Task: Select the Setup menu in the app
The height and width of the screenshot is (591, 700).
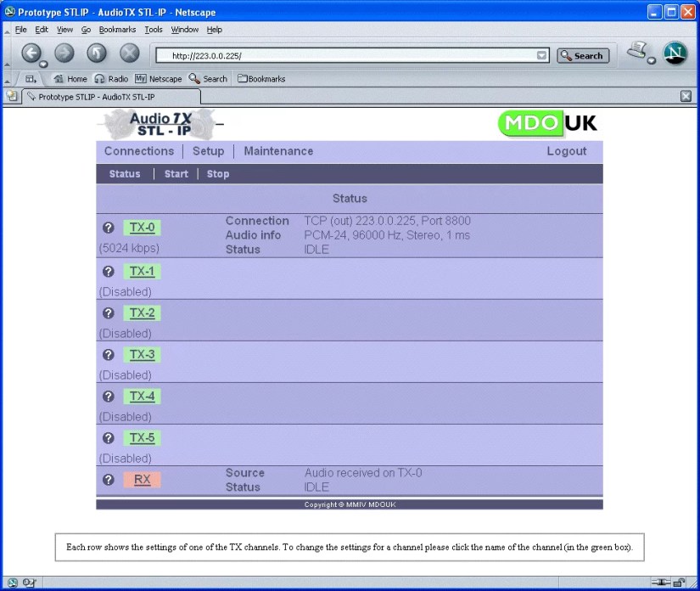Action: (209, 151)
